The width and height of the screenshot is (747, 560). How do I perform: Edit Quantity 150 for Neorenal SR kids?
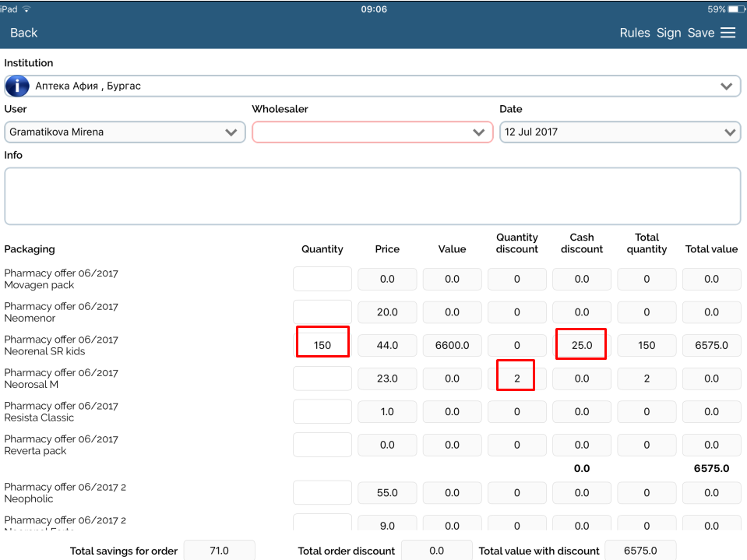point(322,345)
